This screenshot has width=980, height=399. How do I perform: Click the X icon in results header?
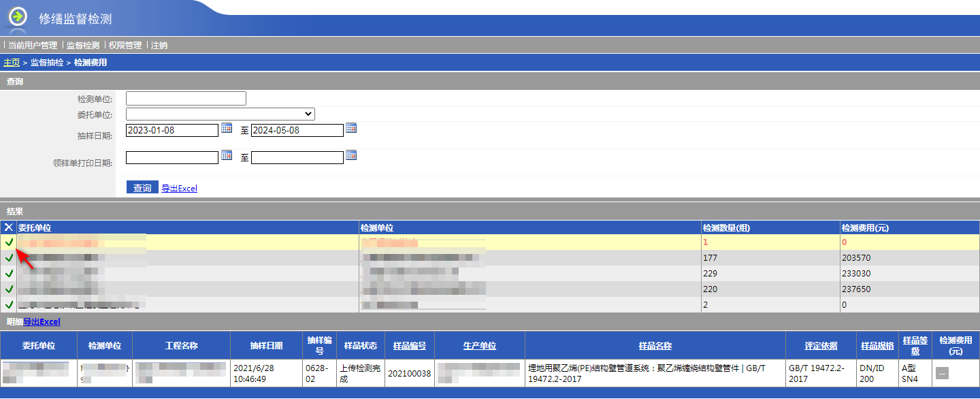pos(9,227)
